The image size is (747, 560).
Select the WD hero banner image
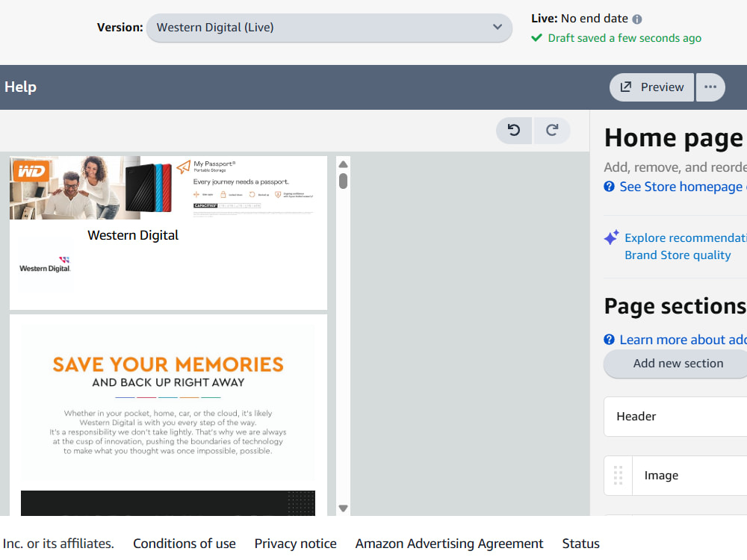tap(168, 187)
